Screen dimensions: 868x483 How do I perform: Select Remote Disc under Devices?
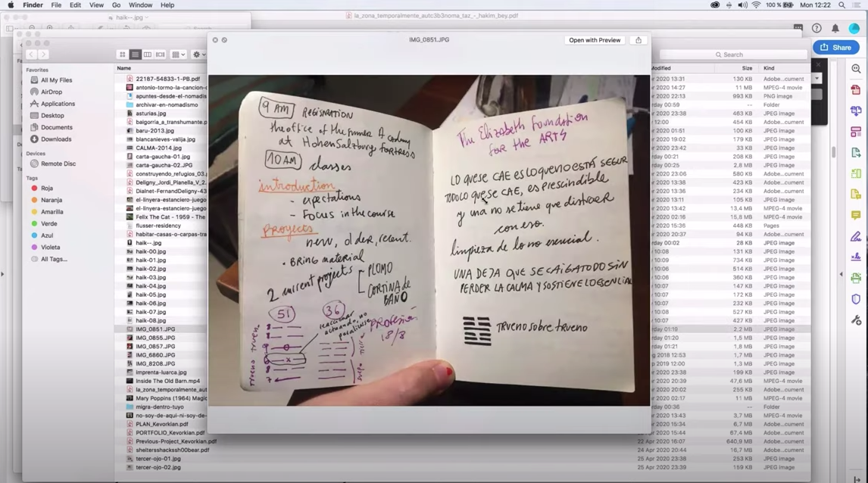click(58, 164)
